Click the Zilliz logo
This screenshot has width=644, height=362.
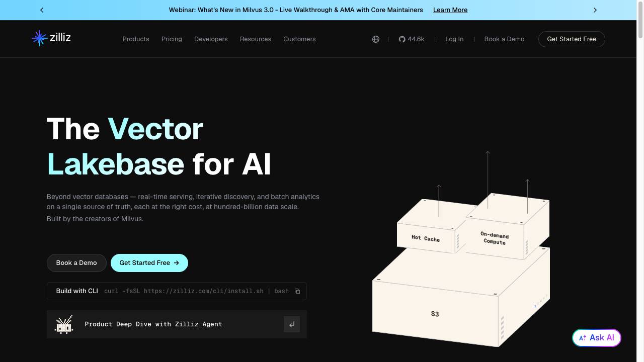pyautogui.click(x=51, y=38)
